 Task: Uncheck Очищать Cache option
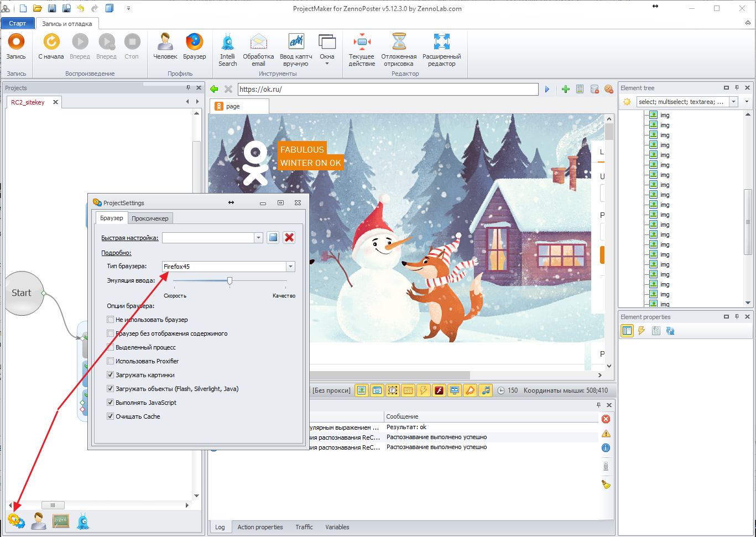pyautogui.click(x=111, y=416)
